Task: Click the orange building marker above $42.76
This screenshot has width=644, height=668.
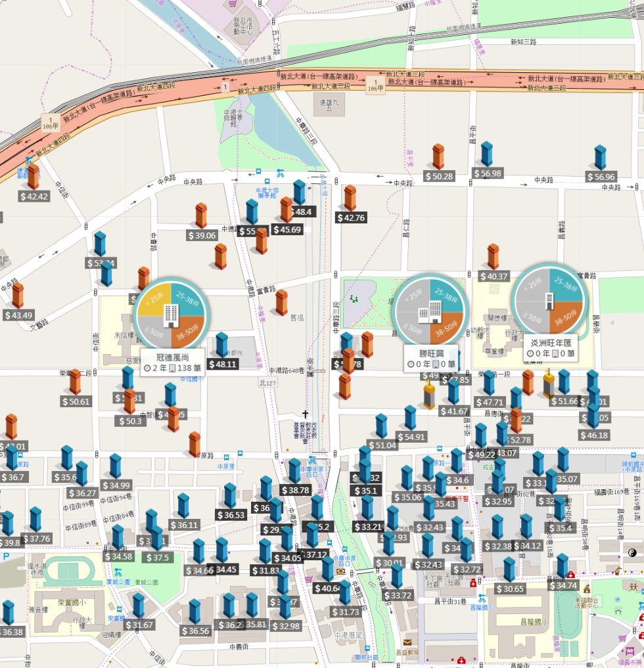Action: click(x=350, y=198)
